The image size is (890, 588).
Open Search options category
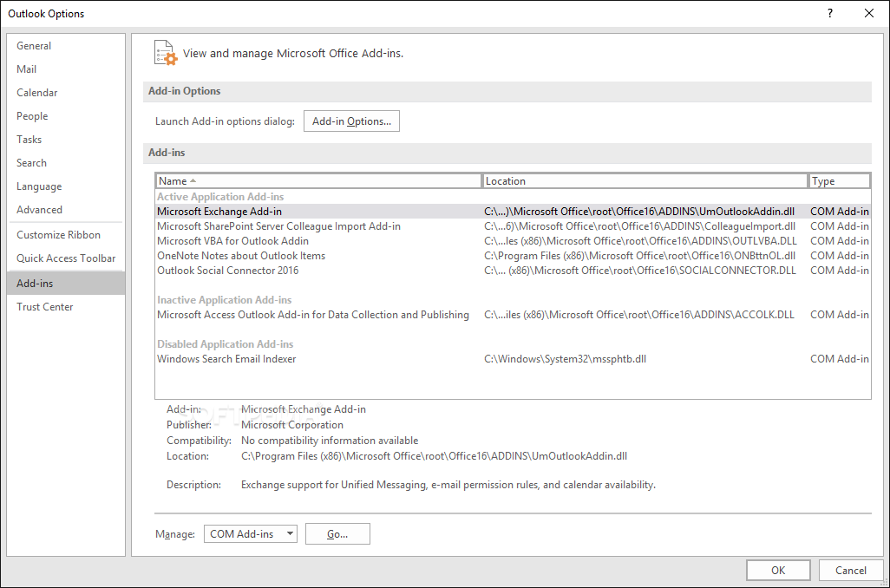coord(66,163)
